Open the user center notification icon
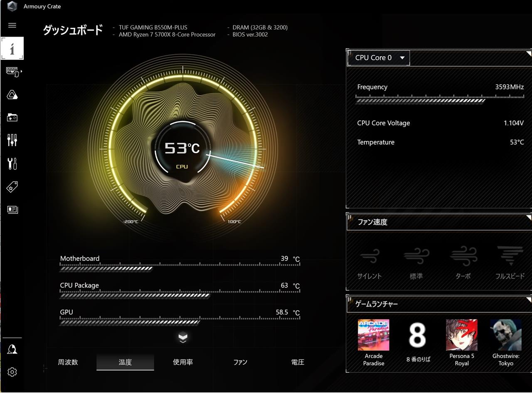532x394 pixels. pyautogui.click(x=12, y=349)
